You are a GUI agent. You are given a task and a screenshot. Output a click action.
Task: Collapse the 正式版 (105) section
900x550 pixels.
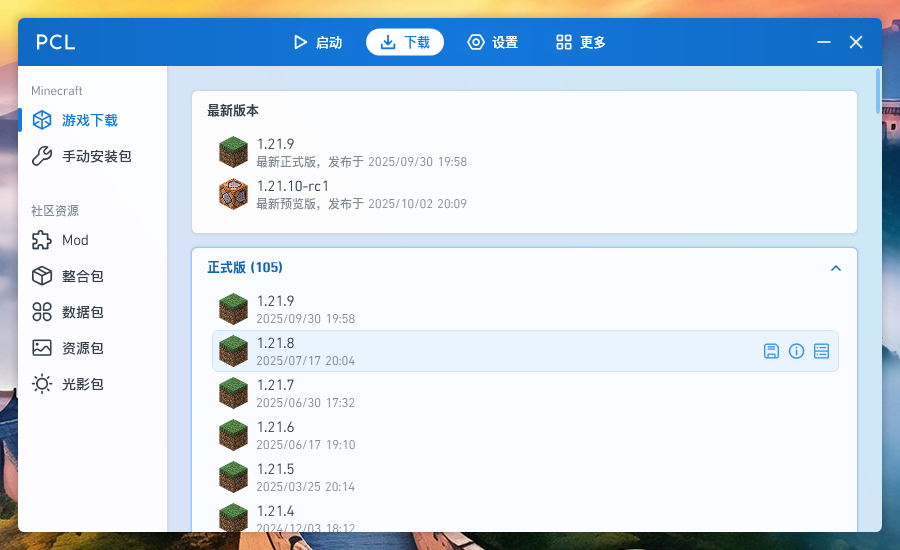[x=836, y=268]
